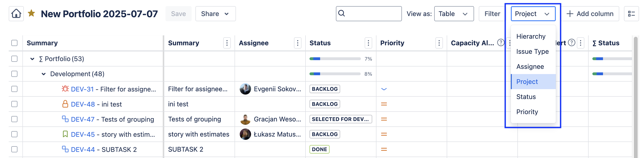Open Assignee column options menu

tap(297, 43)
